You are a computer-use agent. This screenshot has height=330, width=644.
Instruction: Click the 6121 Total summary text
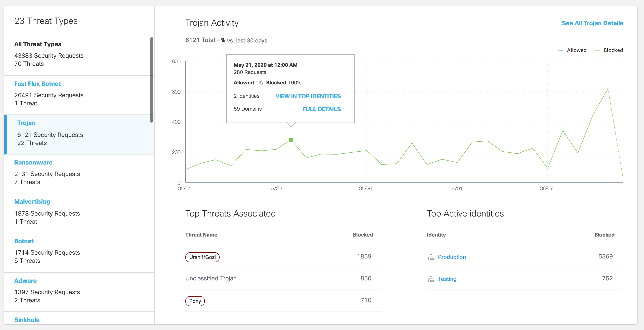[200, 40]
